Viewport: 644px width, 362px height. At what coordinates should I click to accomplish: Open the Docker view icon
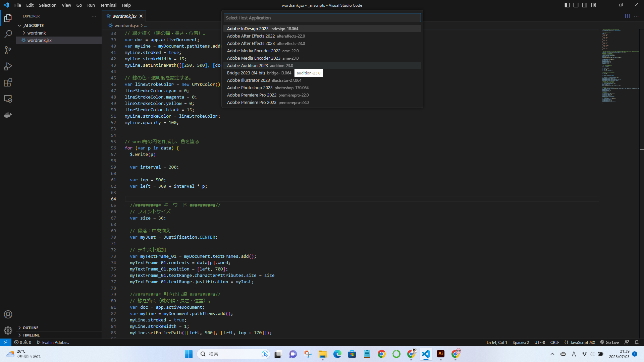tap(8, 115)
